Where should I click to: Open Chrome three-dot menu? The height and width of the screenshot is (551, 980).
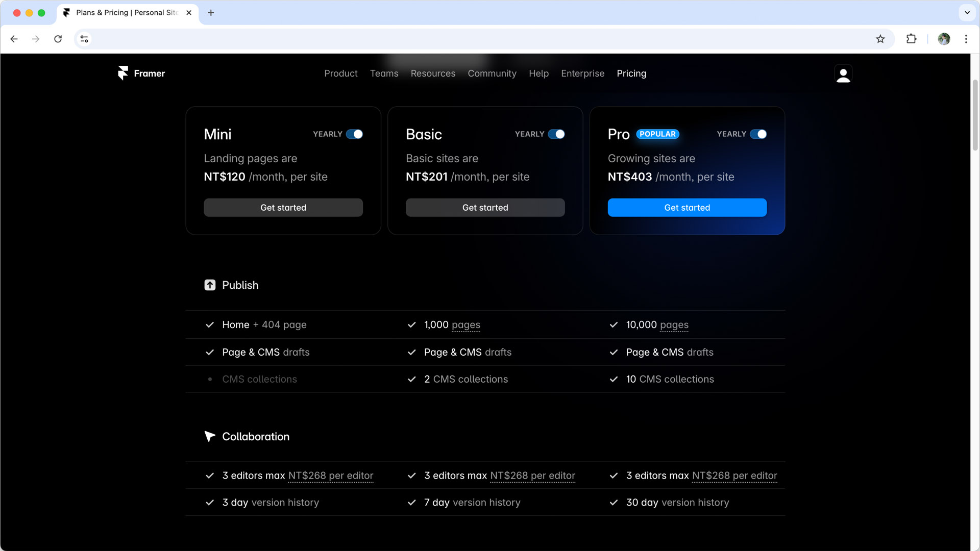point(966,39)
